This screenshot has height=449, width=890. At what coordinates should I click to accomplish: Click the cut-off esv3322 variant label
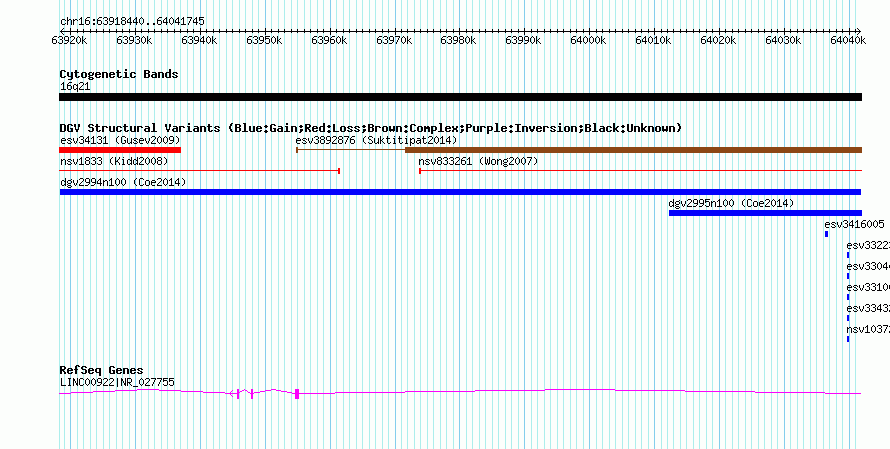(x=868, y=246)
